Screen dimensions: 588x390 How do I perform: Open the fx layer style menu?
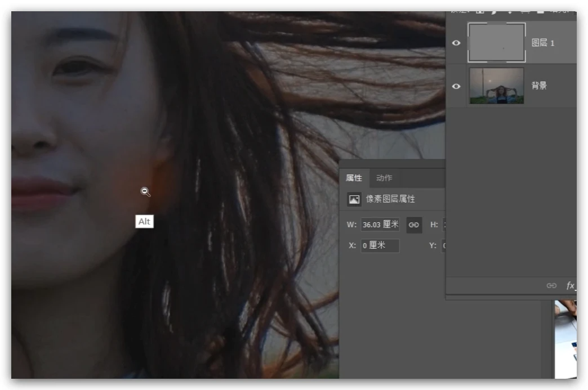pyautogui.click(x=570, y=286)
